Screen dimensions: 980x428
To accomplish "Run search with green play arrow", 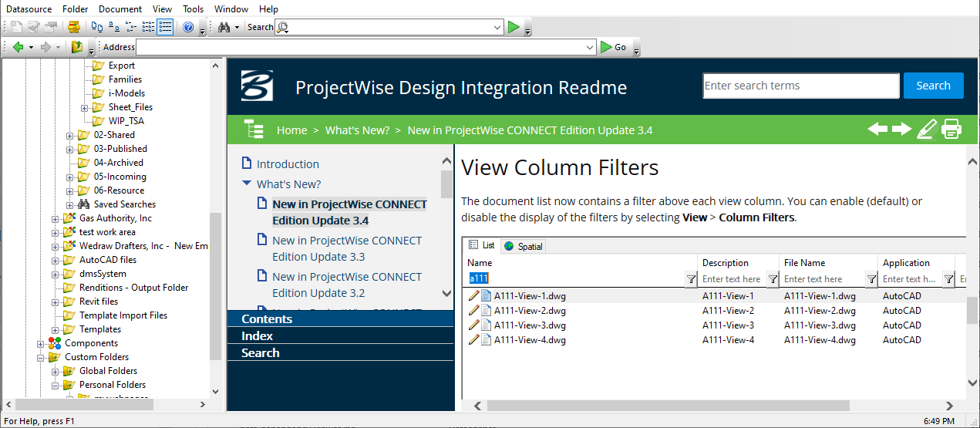I will 514,27.
